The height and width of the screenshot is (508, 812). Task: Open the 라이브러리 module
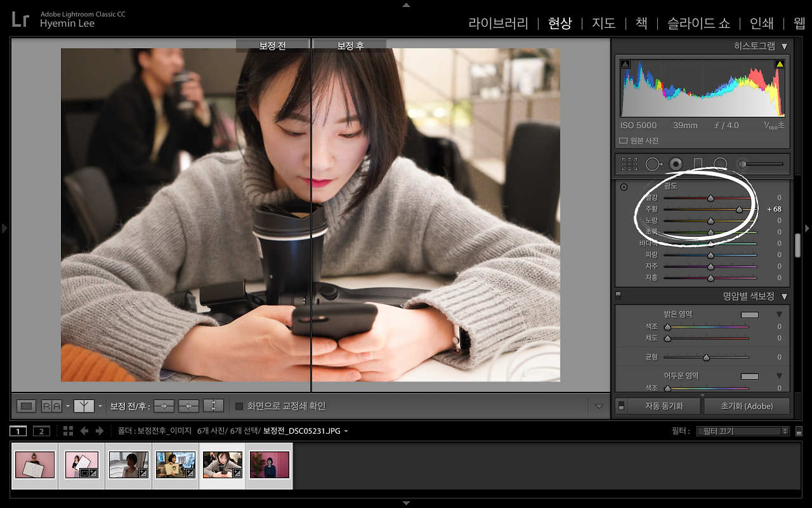498,23
